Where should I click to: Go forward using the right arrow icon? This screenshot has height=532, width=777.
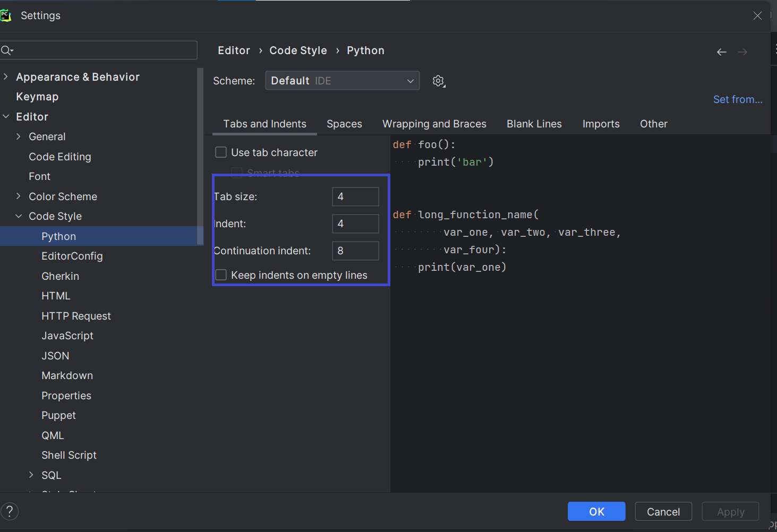coord(742,52)
